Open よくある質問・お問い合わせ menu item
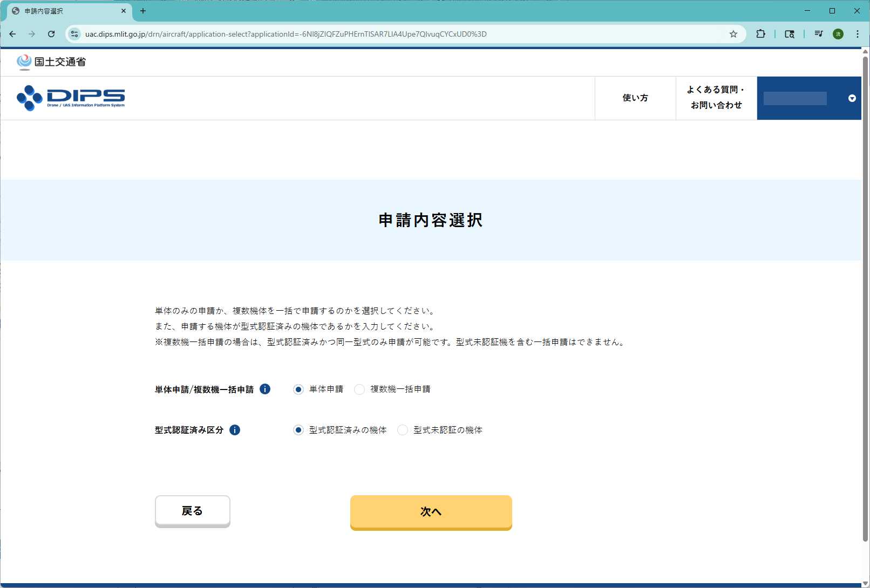This screenshot has height=588, width=870. tap(716, 98)
